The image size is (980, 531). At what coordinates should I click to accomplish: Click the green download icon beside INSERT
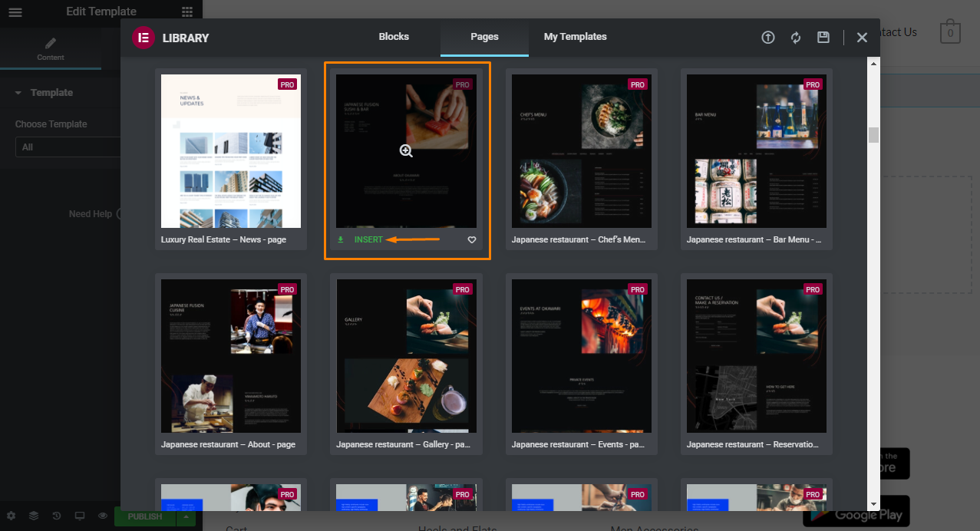click(x=341, y=240)
